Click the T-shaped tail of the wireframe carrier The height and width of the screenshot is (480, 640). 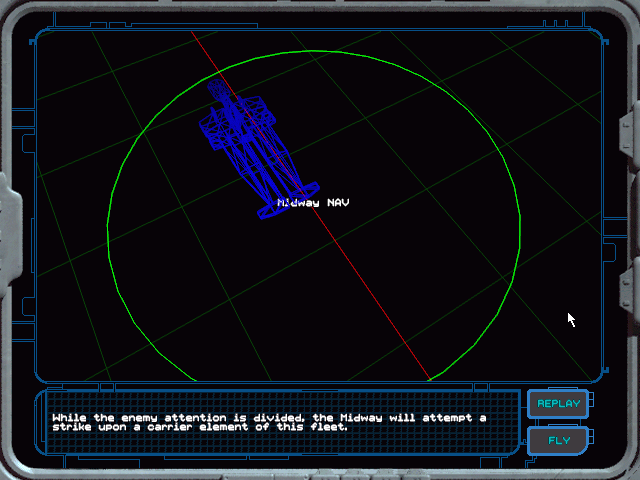click(288, 198)
